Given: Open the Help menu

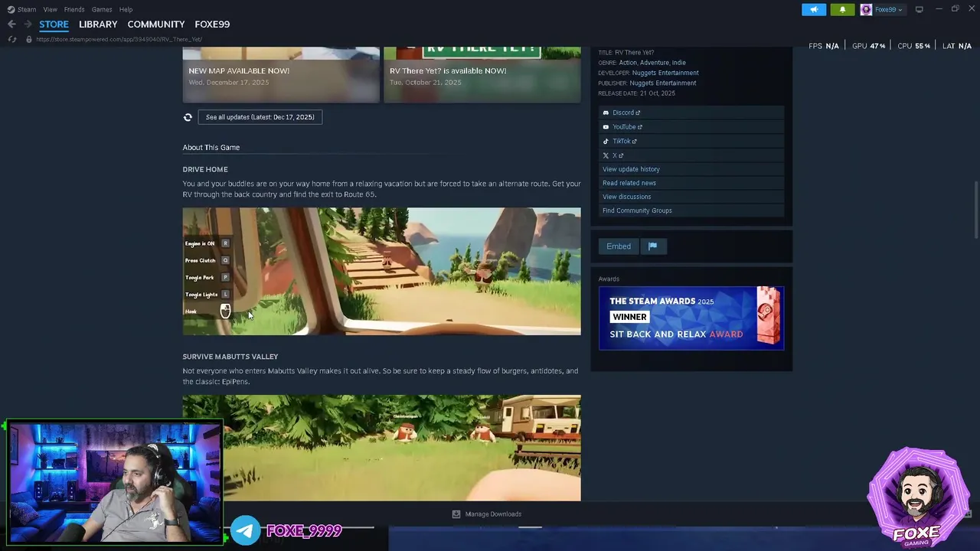Looking at the screenshot, I should [126, 9].
